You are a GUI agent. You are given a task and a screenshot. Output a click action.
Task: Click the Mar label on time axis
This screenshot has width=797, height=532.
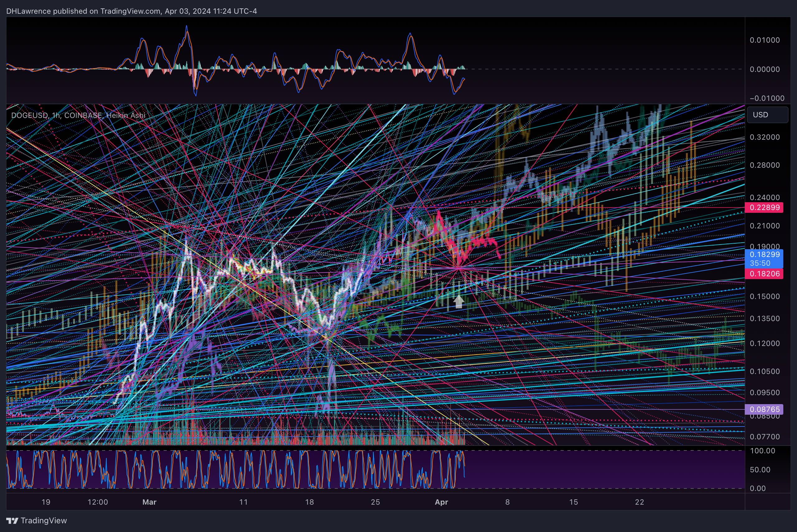[149, 502]
